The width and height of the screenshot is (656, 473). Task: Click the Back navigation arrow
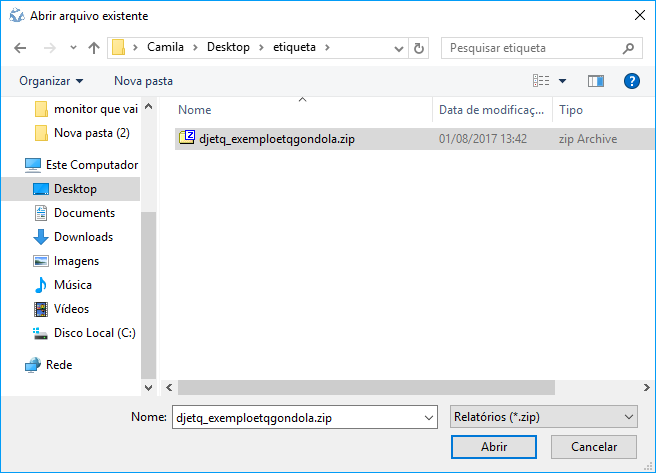pos(22,48)
